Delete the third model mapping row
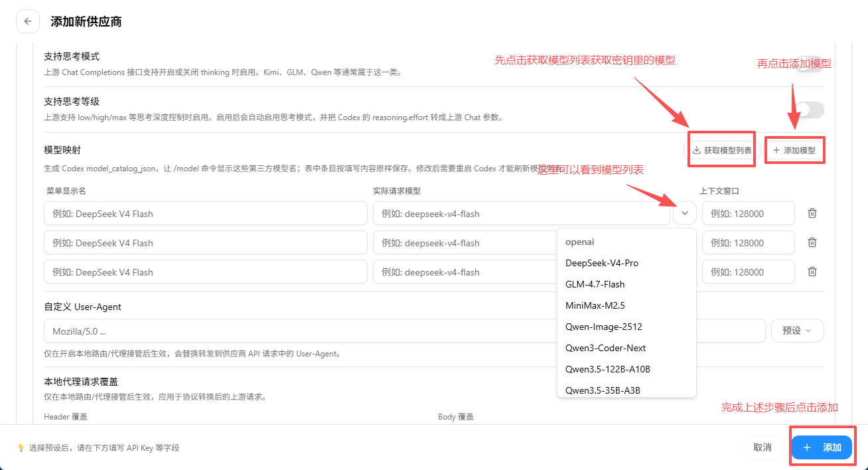This screenshot has width=868, height=470. tap(812, 272)
